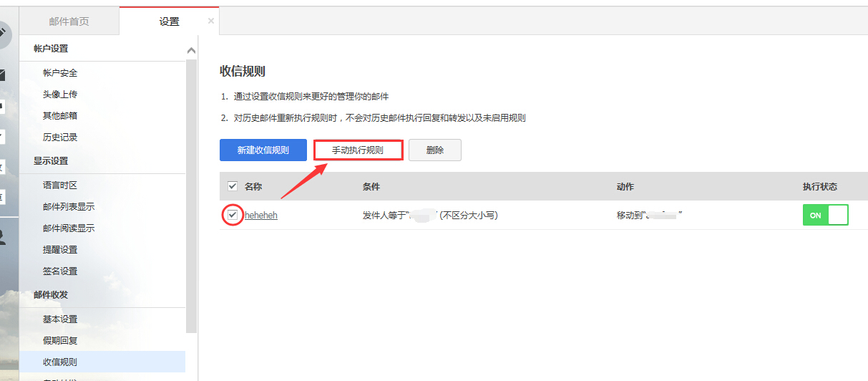Open the heheheh rule link

tap(261, 216)
